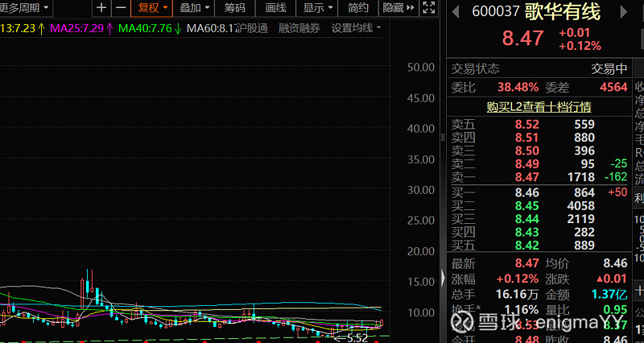Viewport: 644px width, 343px height.
Task: Select 卖一 ask row volume 1718
Action: [580, 177]
